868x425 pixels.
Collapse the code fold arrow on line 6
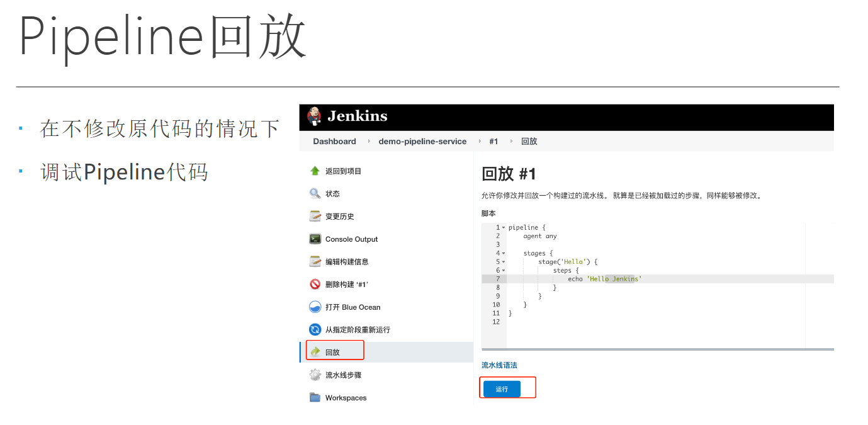(504, 270)
